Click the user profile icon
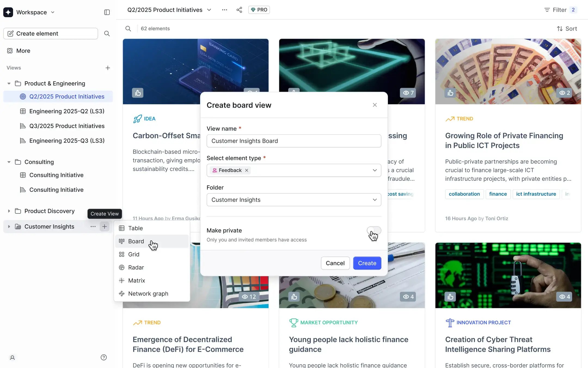The image size is (588, 368). [12, 357]
